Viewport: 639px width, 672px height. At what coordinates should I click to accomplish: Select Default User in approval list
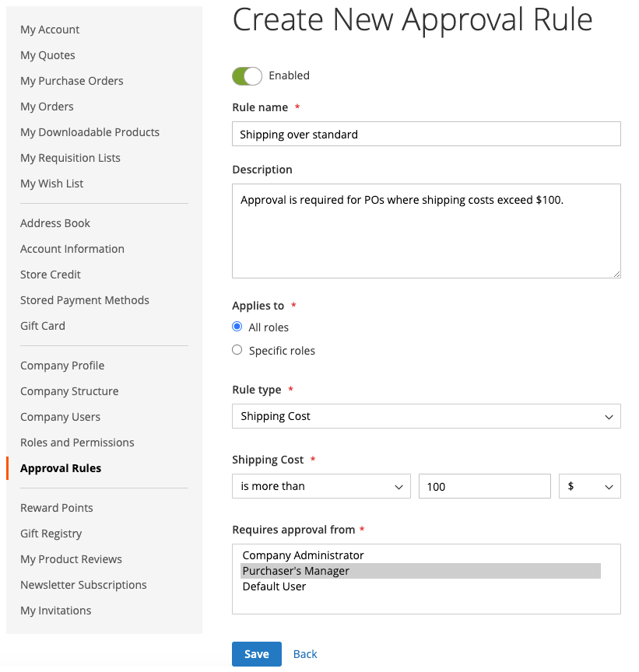274,586
